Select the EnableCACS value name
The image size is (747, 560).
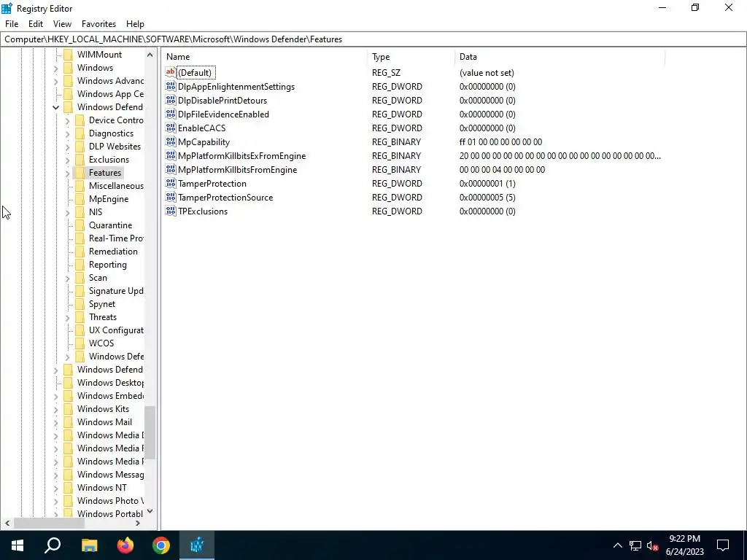click(201, 128)
